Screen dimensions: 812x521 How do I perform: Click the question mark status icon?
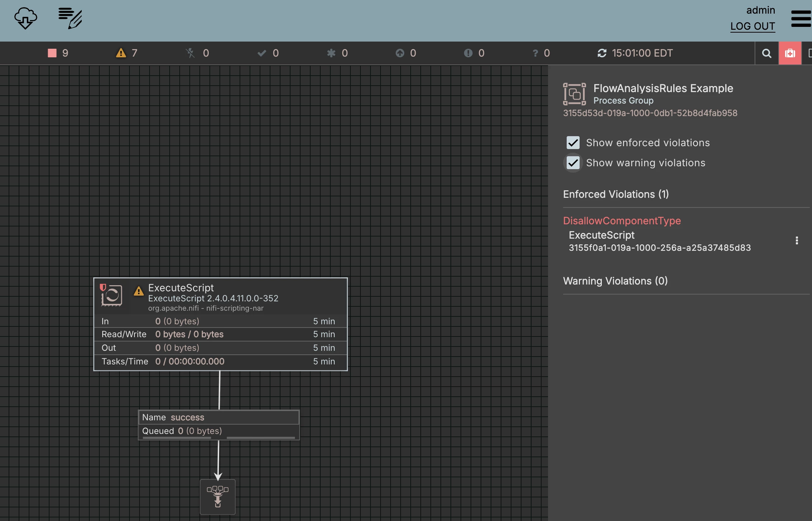click(535, 53)
